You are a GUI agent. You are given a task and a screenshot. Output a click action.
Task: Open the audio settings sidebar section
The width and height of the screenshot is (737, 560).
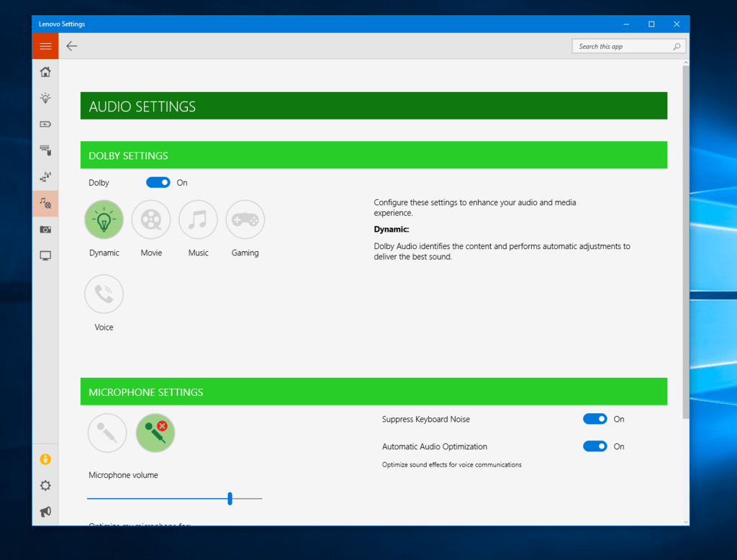[45, 203]
